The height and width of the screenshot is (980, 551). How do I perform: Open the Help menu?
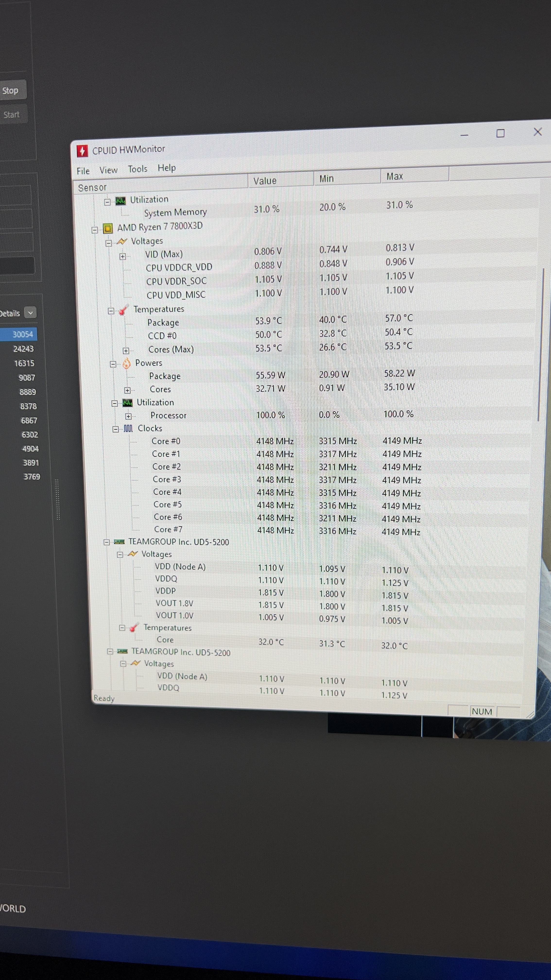pos(167,168)
